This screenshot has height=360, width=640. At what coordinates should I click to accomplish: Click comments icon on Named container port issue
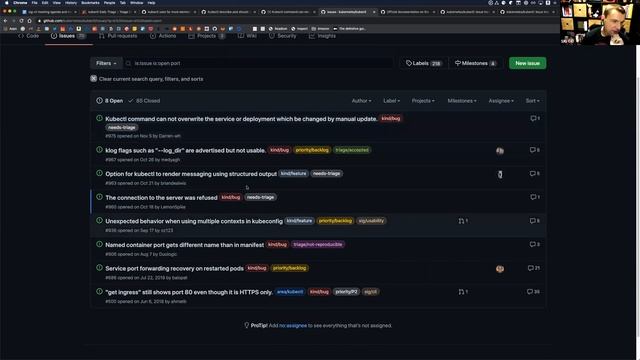(x=535, y=244)
